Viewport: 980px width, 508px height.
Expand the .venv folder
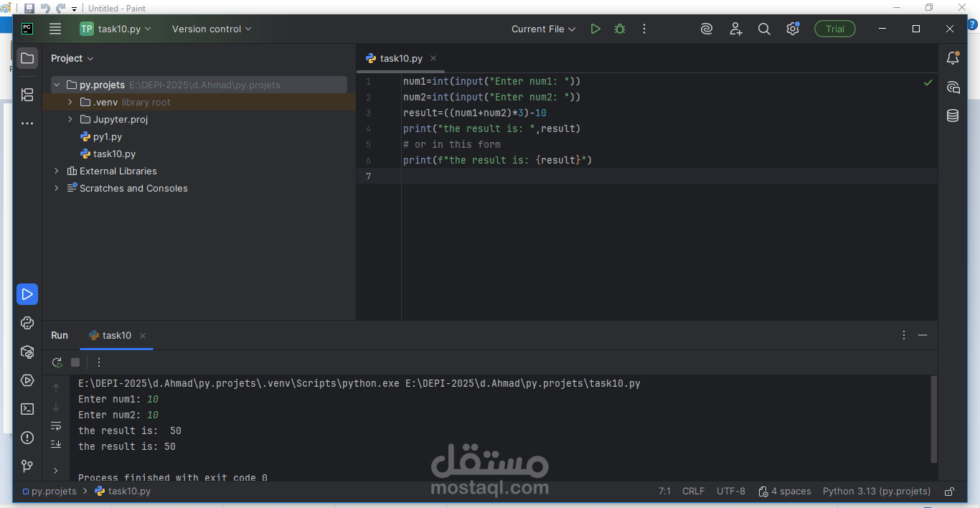coord(70,102)
